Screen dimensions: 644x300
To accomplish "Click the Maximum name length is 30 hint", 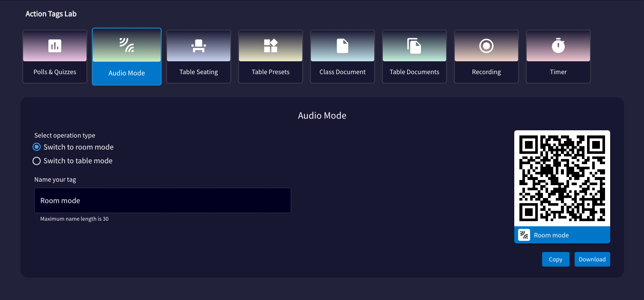I will [75, 219].
